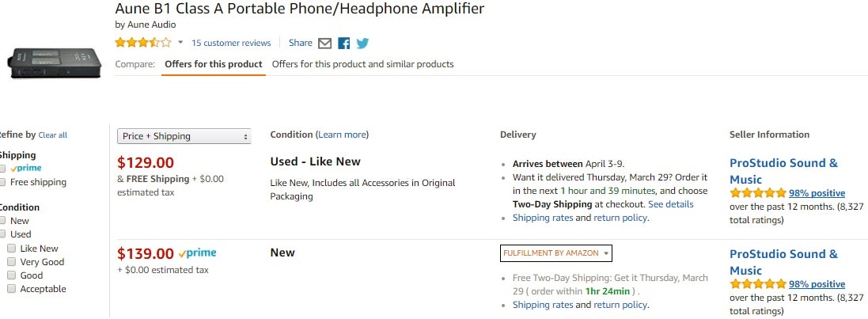
Task: Select the Offers for this product tab
Action: (x=213, y=64)
